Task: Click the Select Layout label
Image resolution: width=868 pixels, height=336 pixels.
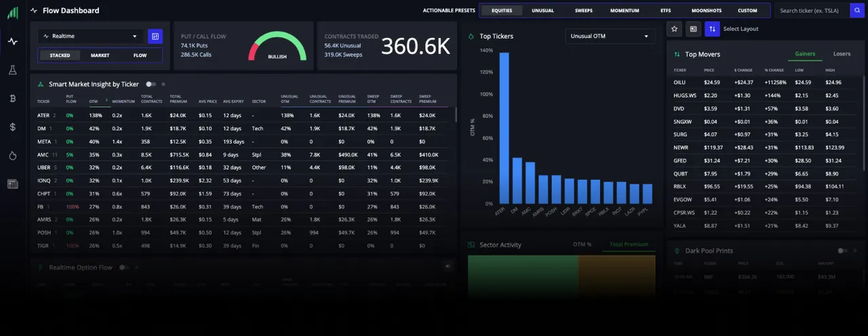Action: pyautogui.click(x=741, y=29)
